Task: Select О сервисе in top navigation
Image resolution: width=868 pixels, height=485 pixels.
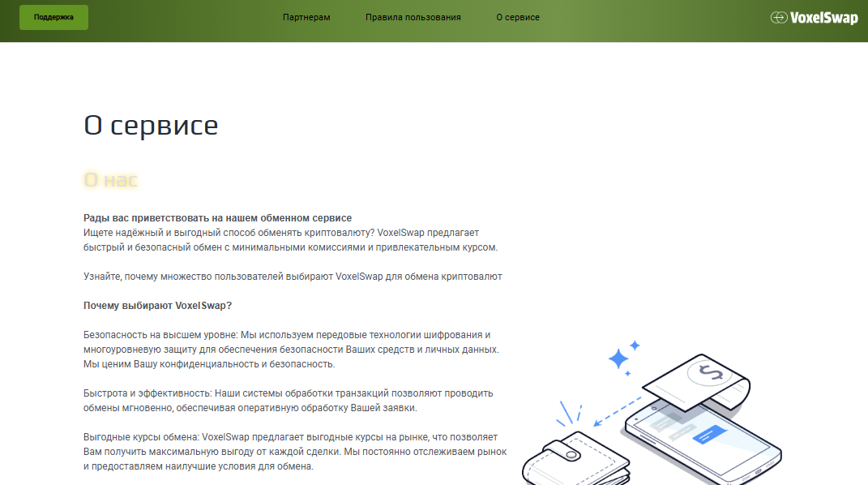Action: click(518, 17)
